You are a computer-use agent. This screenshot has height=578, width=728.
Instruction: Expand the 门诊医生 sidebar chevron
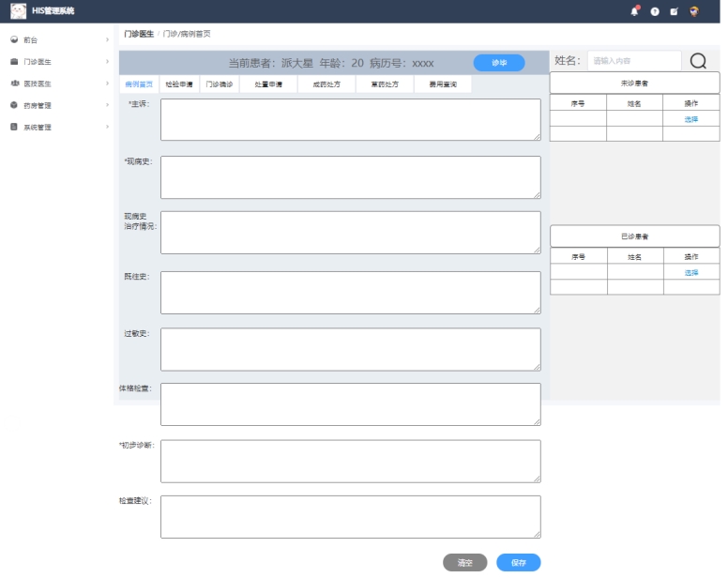coord(107,62)
